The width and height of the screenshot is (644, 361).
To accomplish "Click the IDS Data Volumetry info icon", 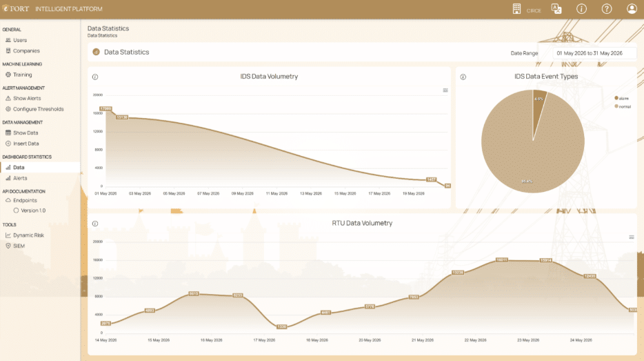I will (95, 77).
